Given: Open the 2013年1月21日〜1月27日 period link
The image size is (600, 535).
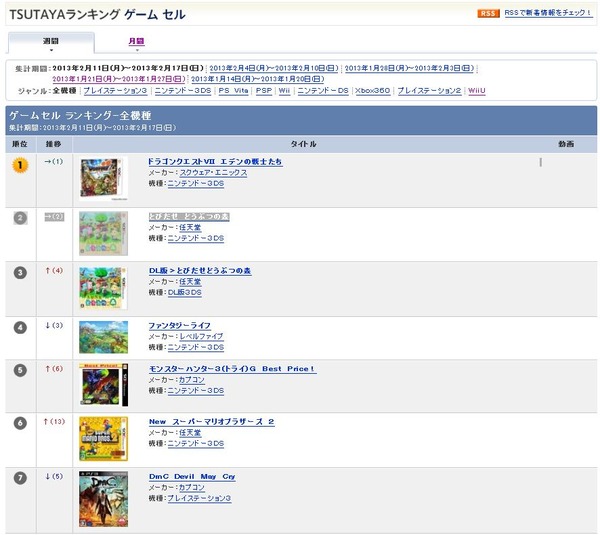Looking at the screenshot, I should (x=119, y=79).
